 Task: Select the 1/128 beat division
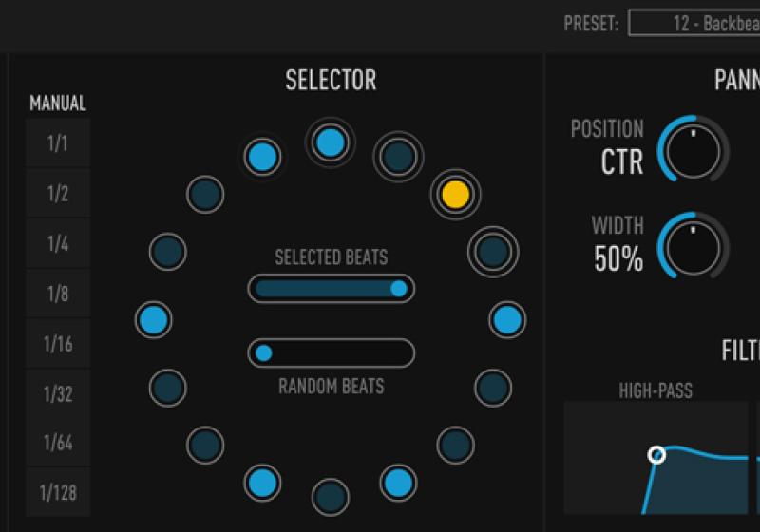coord(58,492)
